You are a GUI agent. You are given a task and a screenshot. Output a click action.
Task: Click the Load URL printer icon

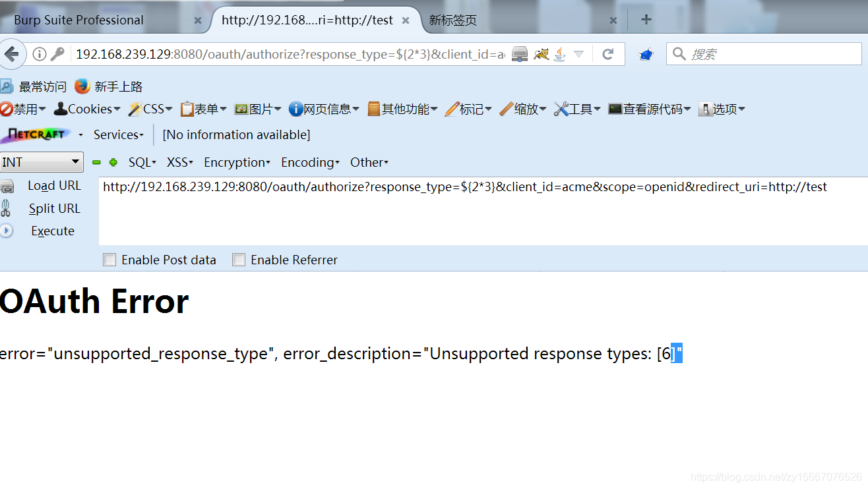pos(7,187)
